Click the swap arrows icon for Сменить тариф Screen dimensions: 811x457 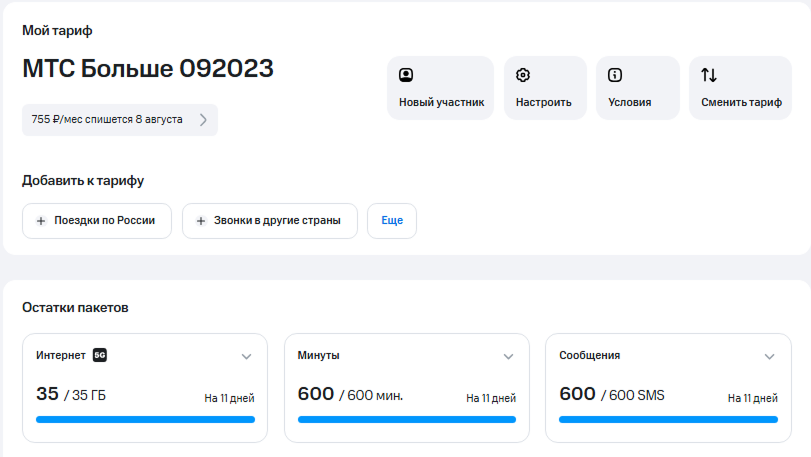point(709,75)
